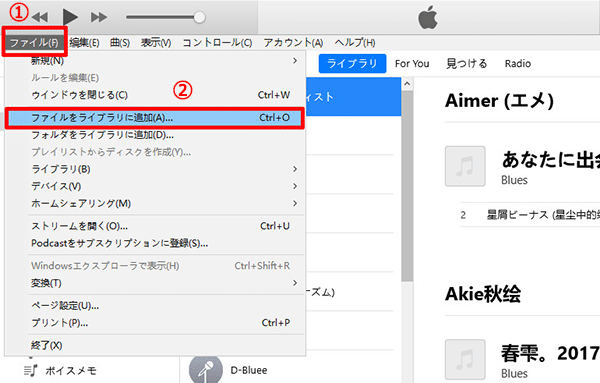Select the D-Bluee artist row

coord(291,370)
